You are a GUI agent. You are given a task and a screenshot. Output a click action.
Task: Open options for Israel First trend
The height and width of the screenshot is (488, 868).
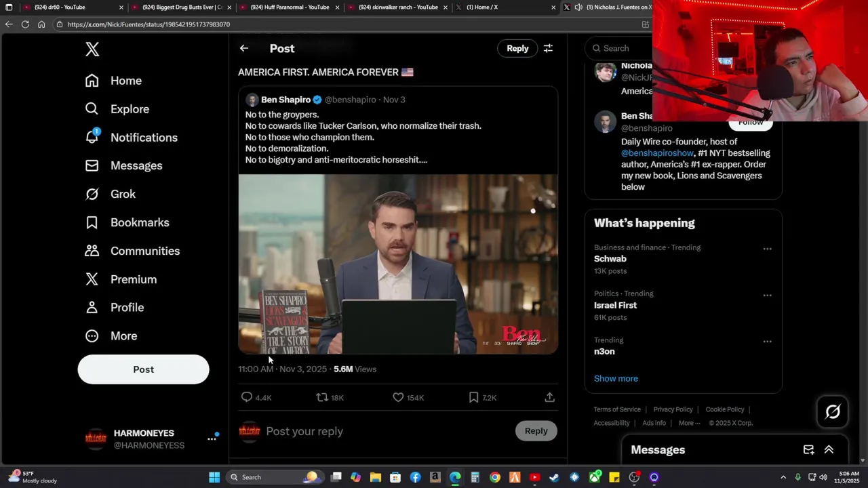[767, 296]
